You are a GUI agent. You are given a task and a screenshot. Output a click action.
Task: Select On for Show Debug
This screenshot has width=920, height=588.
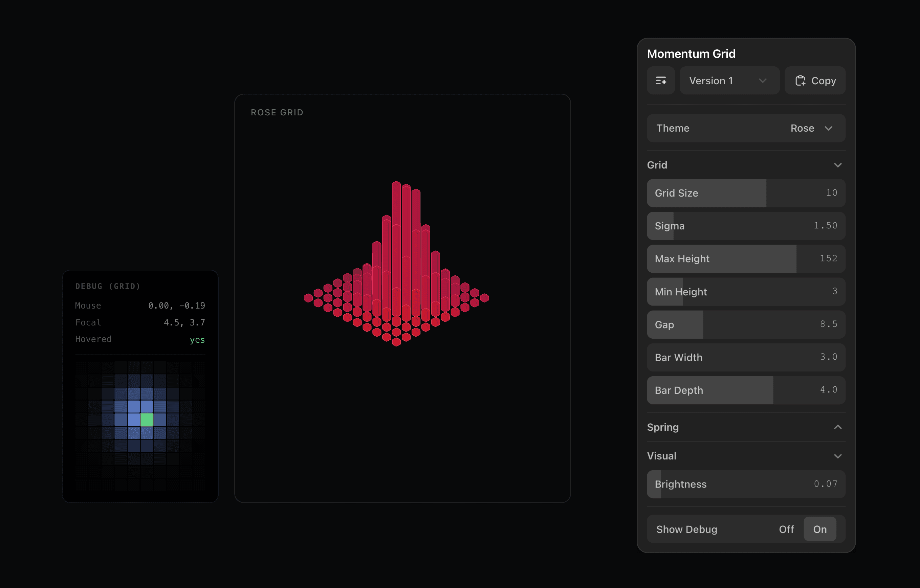click(x=819, y=529)
